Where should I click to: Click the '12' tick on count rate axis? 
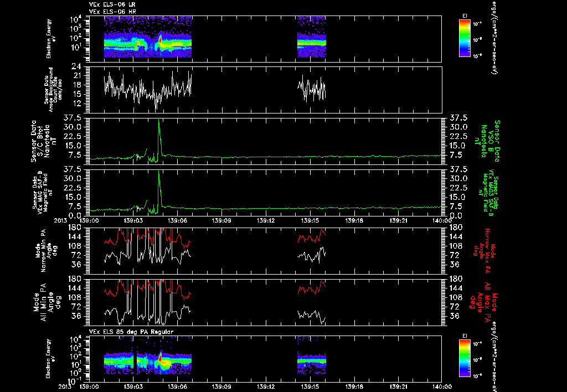point(76,104)
